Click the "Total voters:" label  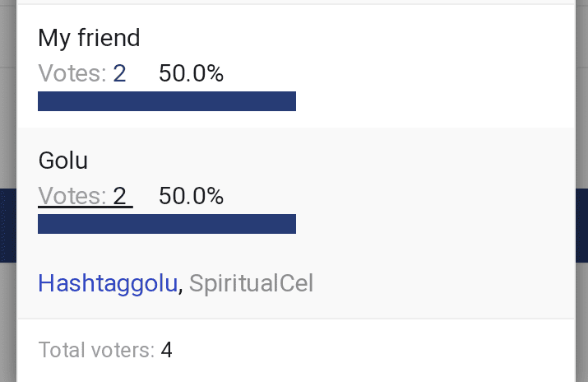[96, 350]
